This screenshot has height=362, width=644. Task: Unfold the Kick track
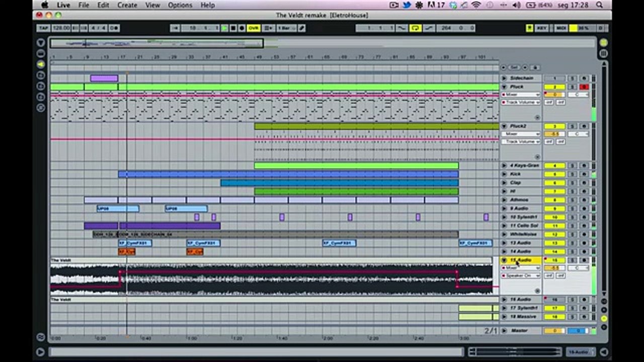(x=504, y=174)
